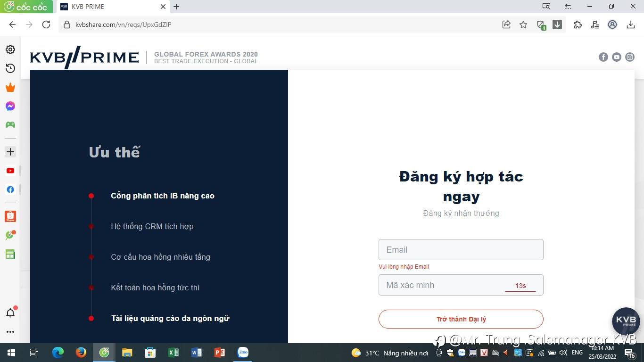Select Kết toán hoa hồng tức thì
This screenshot has width=644, height=362.
coord(156,288)
